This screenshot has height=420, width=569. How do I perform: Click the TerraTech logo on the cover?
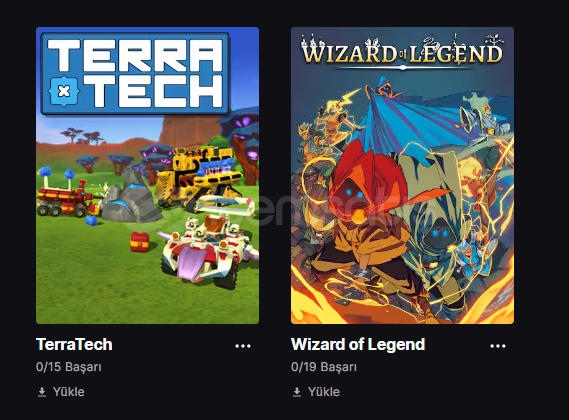tap(135, 74)
